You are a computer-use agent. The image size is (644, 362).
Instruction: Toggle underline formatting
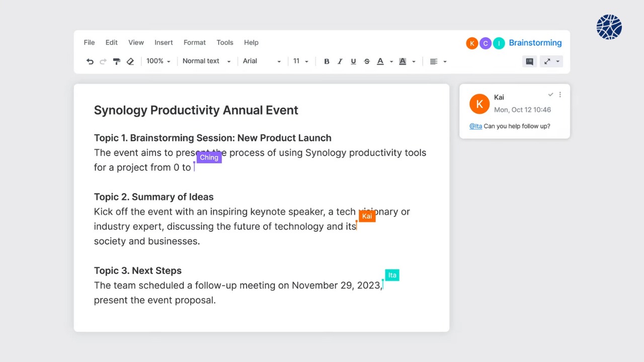tap(353, 61)
